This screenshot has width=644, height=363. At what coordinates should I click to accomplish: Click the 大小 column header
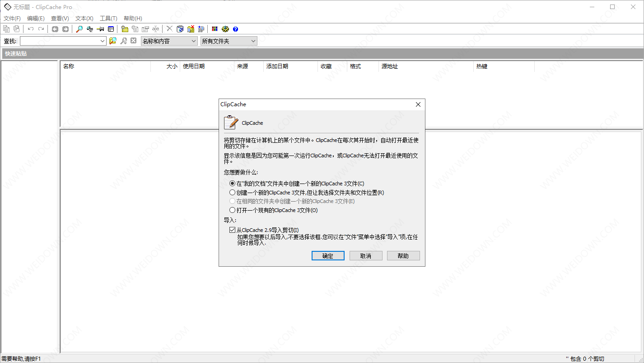(165, 66)
